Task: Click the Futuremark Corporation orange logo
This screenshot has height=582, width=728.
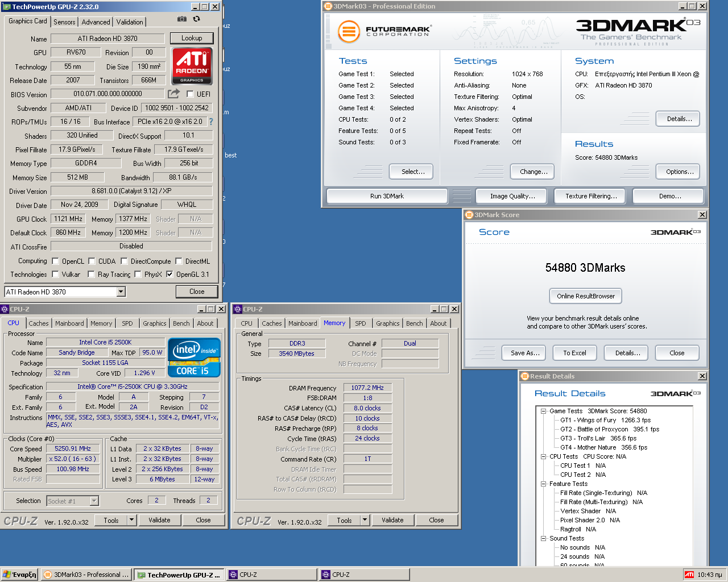Action: [349, 31]
